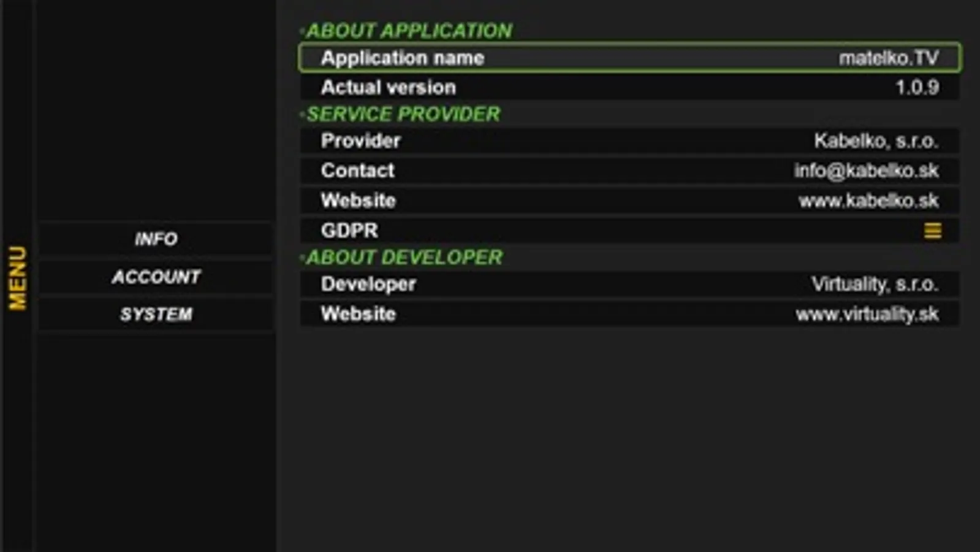Open the GDPR document list icon
The width and height of the screenshot is (980, 552).
(932, 231)
